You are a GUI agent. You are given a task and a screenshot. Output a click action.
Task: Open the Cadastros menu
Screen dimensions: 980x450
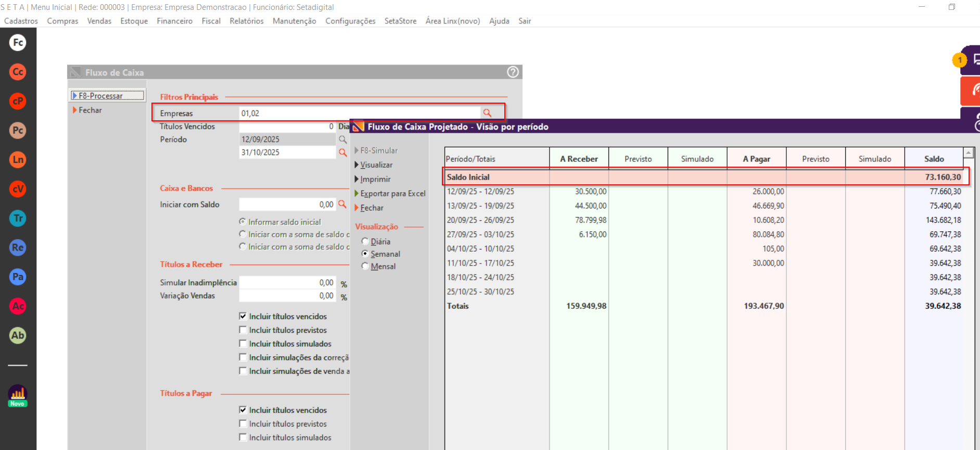coord(21,21)
